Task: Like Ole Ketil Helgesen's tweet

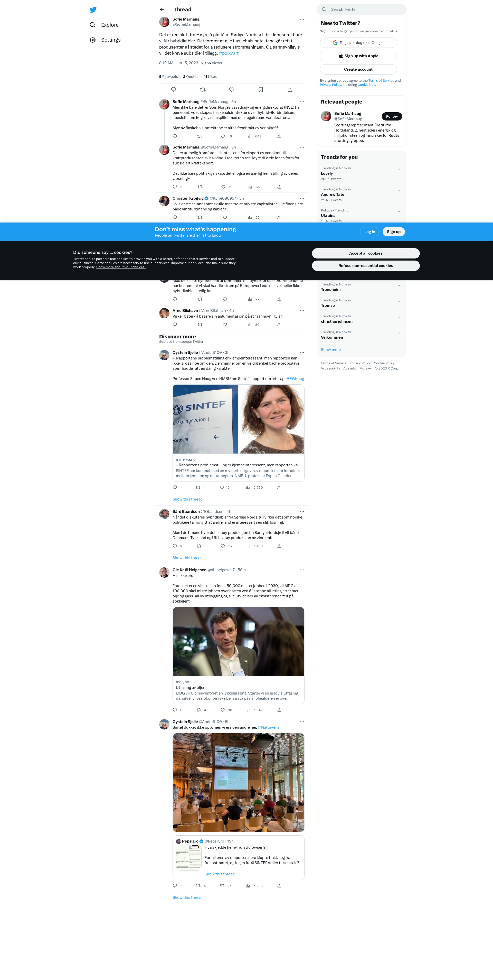Action: point(223,710)
